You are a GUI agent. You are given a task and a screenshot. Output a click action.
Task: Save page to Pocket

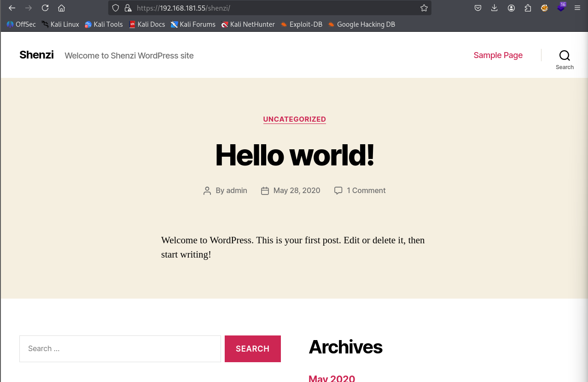[x=478, y=8]
